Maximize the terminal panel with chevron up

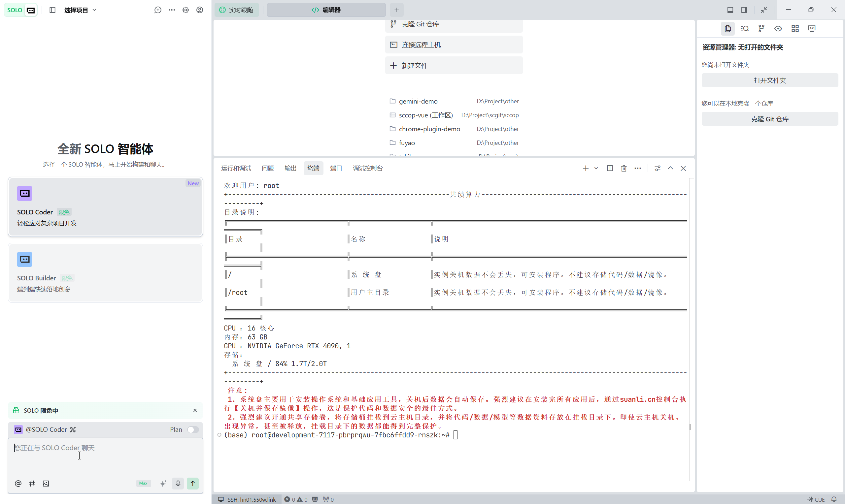click(x=670, y=168)
